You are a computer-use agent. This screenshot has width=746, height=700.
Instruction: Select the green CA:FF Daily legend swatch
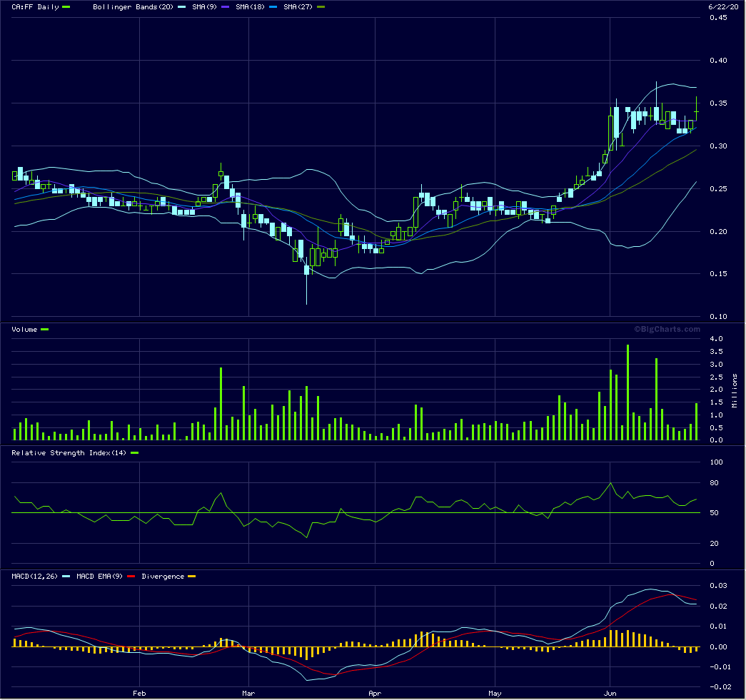(x=66, y=7)
